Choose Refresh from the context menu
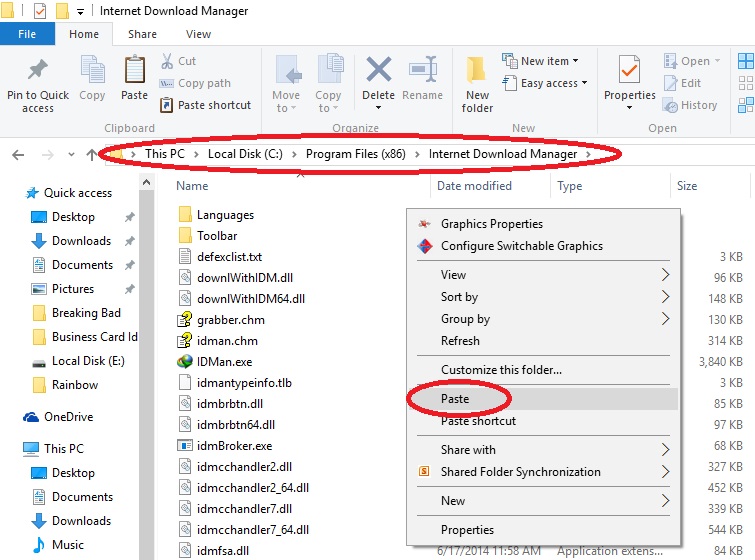This screenshot has width=755, height=560. pyautogui.click(x=543, y=341)
